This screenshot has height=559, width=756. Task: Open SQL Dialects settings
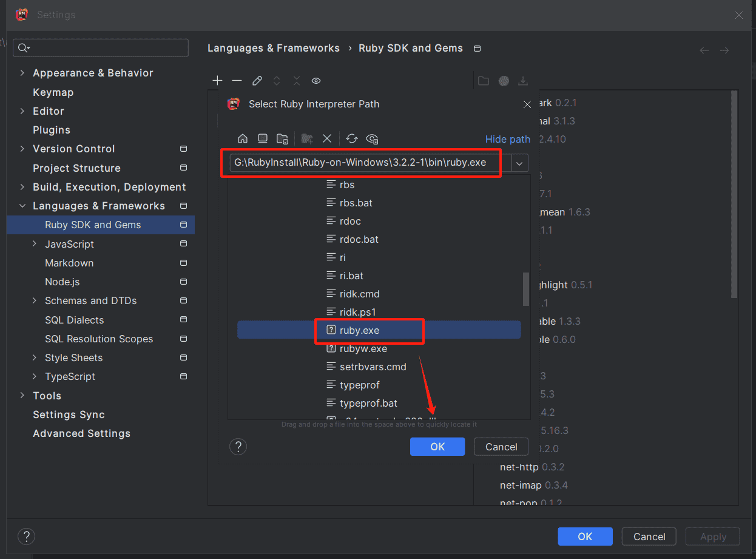[x=74, y=320]
